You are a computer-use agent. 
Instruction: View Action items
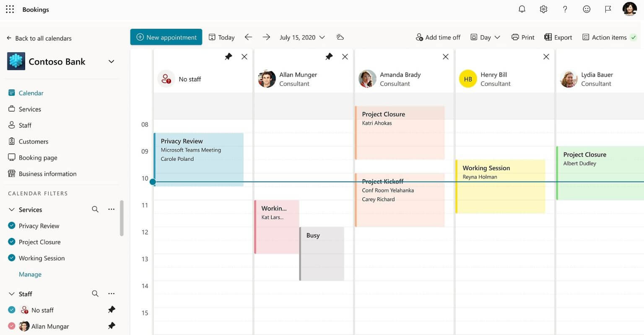pyautogui.click(x=605, y=37)
